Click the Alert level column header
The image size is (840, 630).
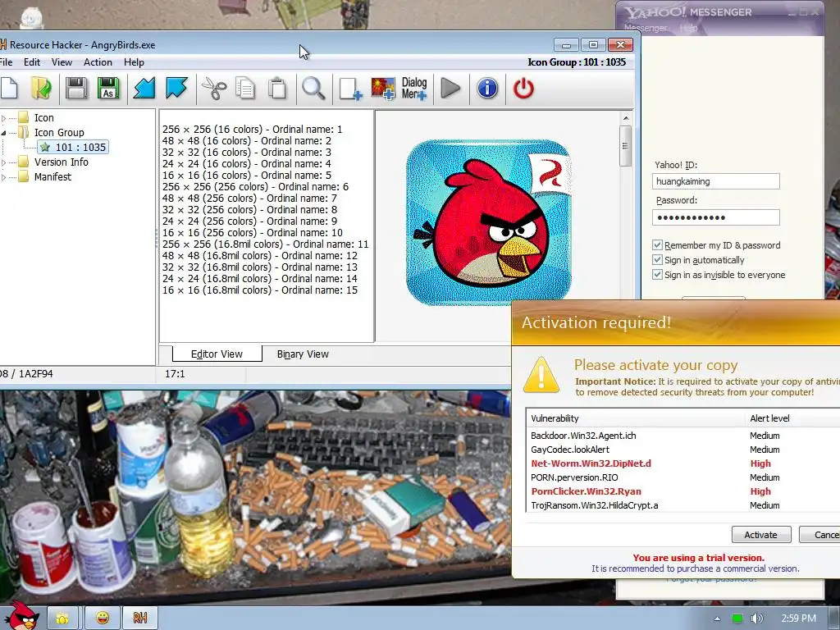[792, 418]
